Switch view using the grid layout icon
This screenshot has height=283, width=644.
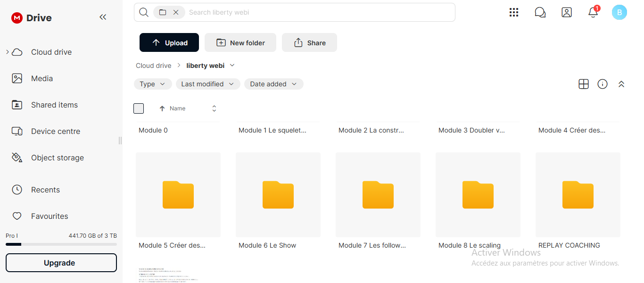point(584,84)
